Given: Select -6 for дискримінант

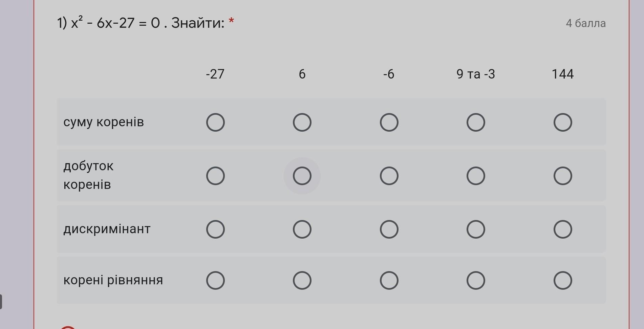Looking at the screenshot, I should pyautogui.click(x=389, y=229).
